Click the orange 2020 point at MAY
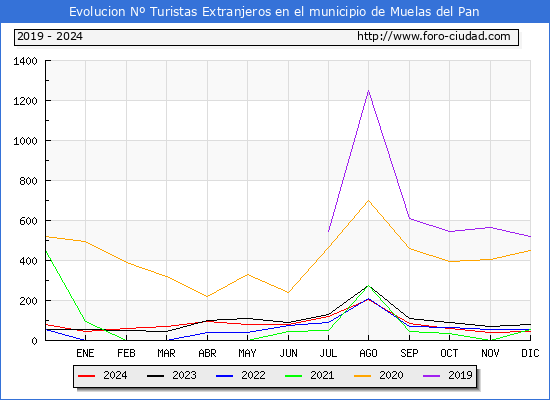Viewport: 550px width, 400px height. 248,274
